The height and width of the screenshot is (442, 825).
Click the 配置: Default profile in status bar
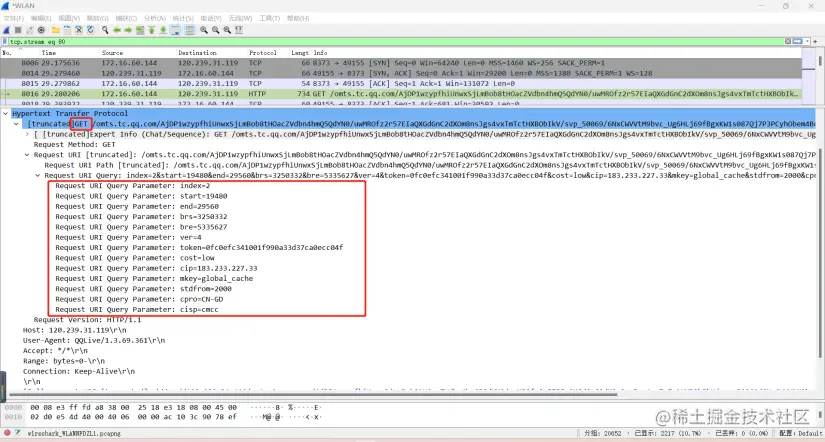[802, 433]
